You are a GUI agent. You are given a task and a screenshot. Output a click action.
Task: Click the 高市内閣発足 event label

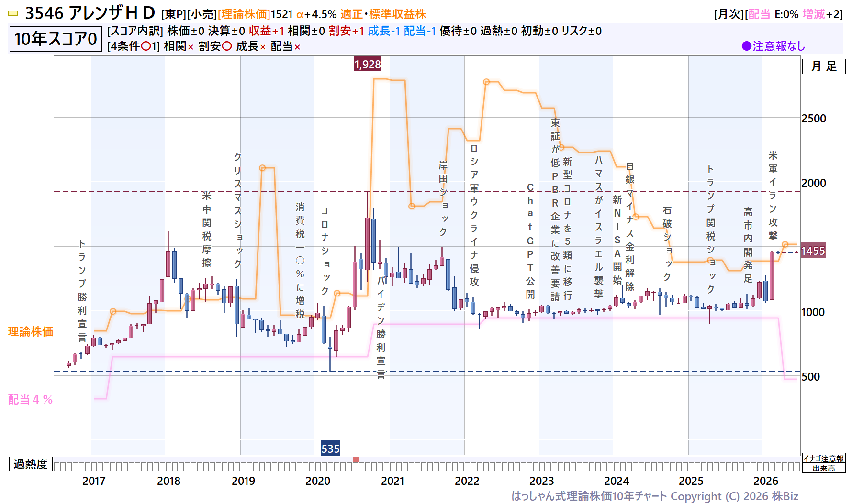pos(748,245)
